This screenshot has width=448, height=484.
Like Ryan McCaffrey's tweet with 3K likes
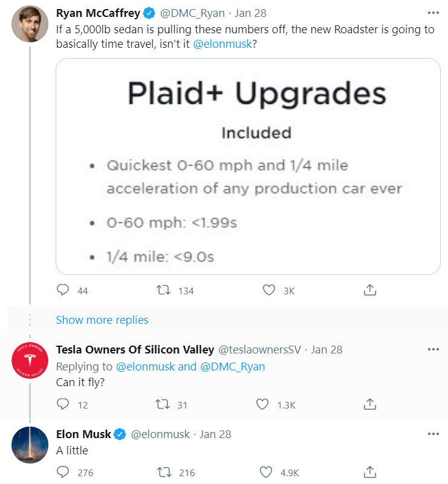(x=268, y=290)
